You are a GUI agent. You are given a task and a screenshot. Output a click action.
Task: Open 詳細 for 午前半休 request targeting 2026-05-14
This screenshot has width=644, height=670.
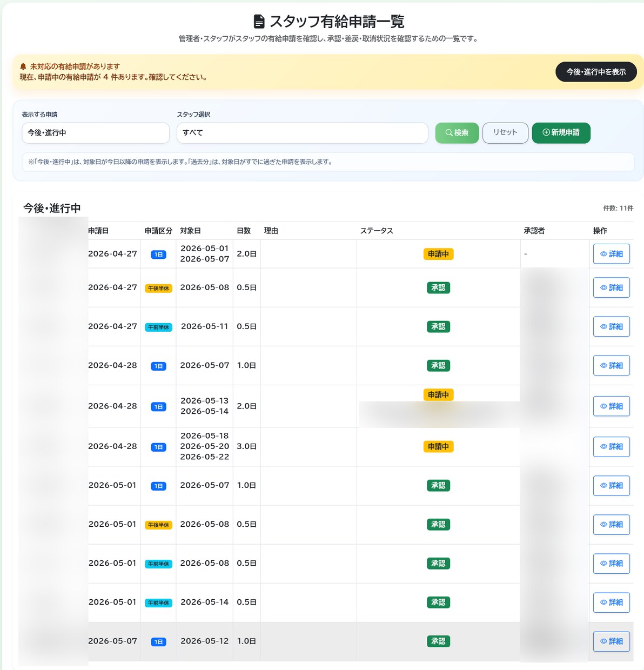(612, 602)
